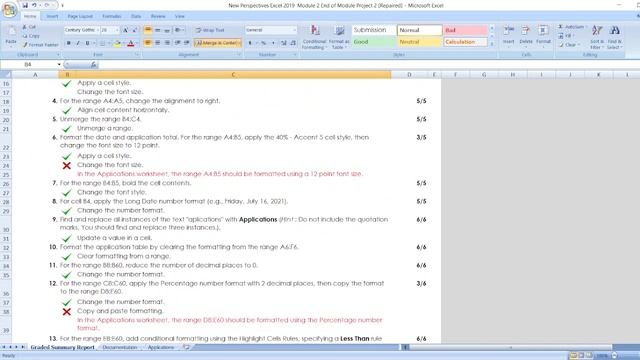Apply the Bad cell style
This screenshot has height=360, width=640.
(x=465, y=30)
